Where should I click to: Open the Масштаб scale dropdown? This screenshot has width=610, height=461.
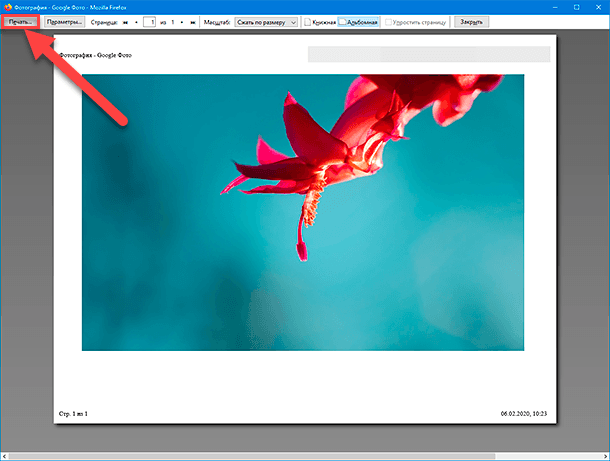tap(266, 21)
